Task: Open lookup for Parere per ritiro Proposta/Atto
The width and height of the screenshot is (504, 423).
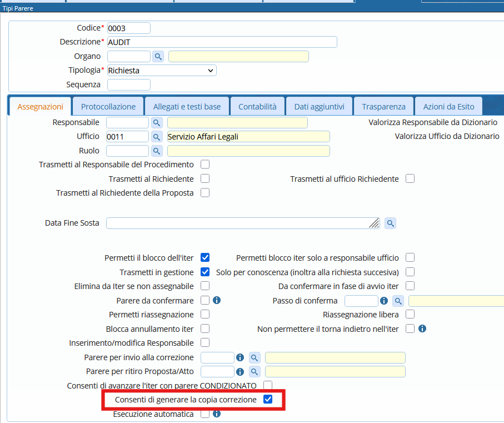Action: tap(255, 371)
